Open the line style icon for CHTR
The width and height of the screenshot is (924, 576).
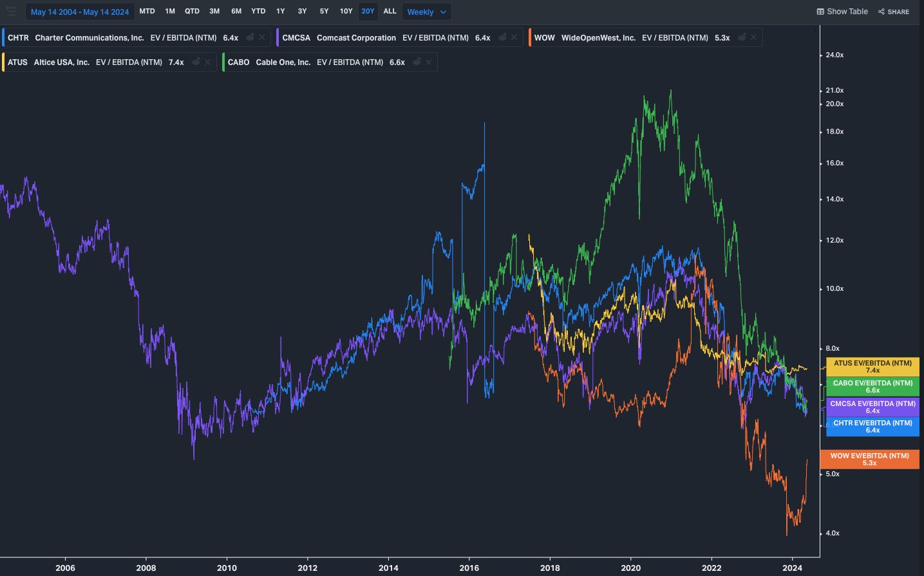click(x=250, y=37)
